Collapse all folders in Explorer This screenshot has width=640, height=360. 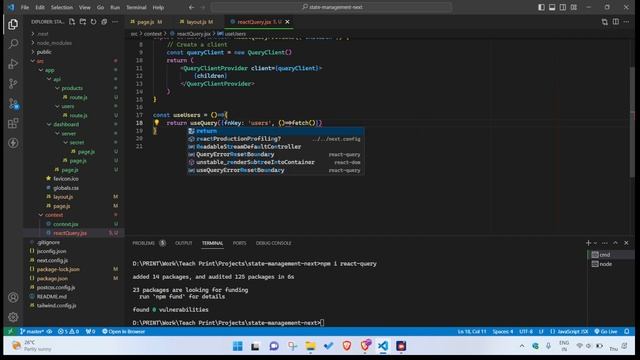click(104, 22)
